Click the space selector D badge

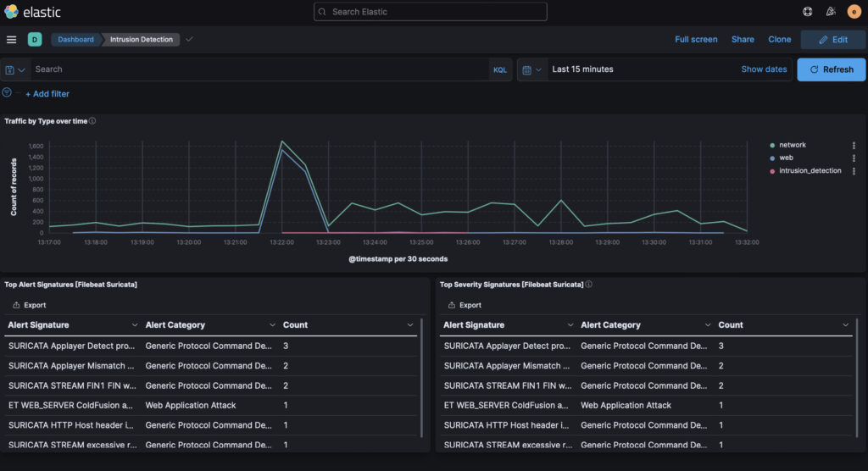click(x=35, y=40)
